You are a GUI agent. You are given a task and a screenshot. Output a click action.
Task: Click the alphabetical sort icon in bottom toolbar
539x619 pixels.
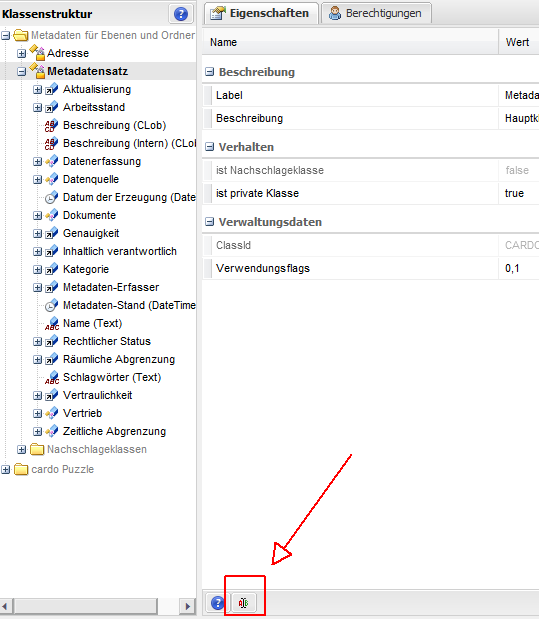243,603
